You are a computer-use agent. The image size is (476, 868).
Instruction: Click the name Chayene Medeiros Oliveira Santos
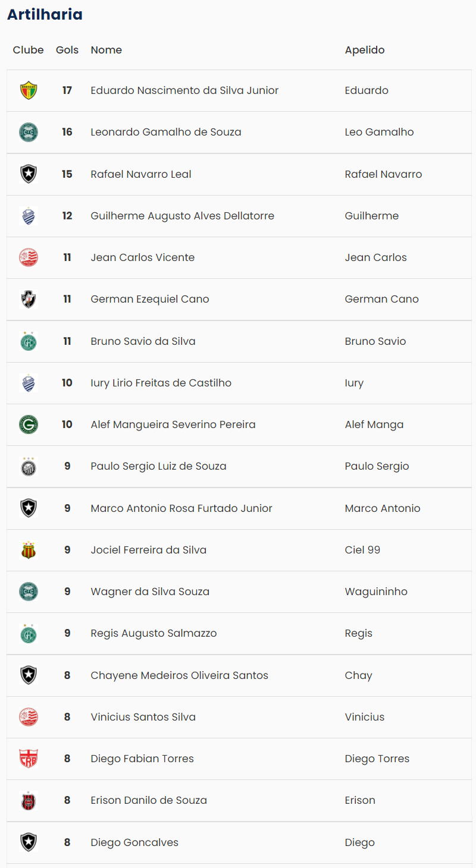pyautogui.click(x=179, y=675)
